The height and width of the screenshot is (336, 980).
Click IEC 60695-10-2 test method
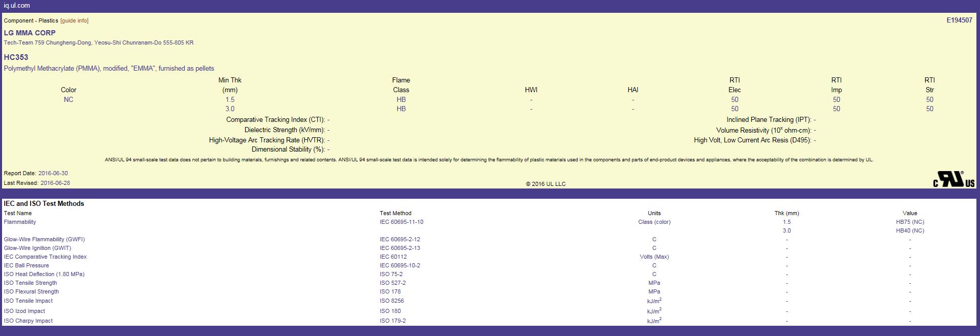pyautogui.click(x=400, y=265)
